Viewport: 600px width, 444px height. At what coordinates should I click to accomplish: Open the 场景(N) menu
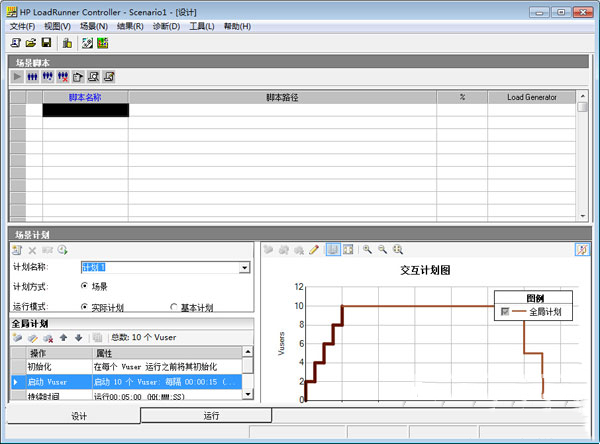point(94,26)
